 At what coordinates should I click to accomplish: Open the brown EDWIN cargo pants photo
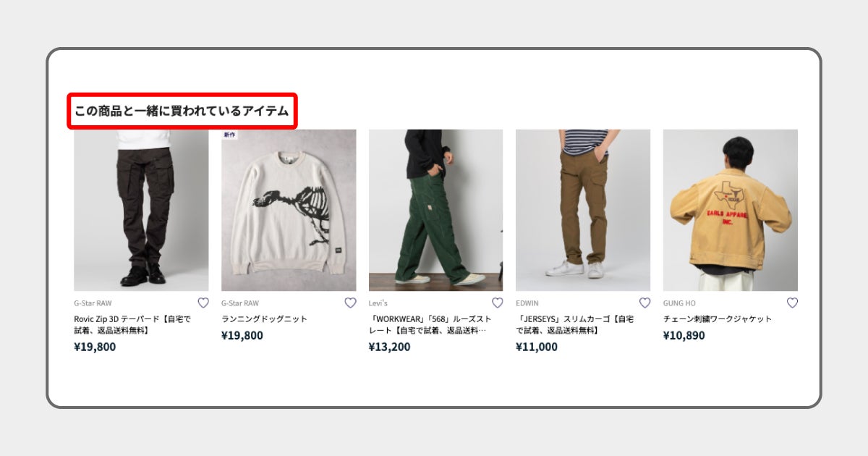click(583, 210)
